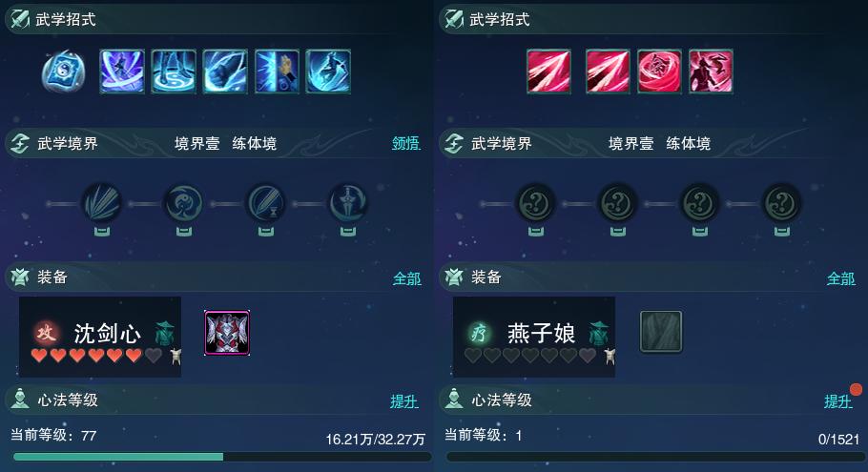
Task: Click the red rose skill icon
Action: [x=659, y=72]
